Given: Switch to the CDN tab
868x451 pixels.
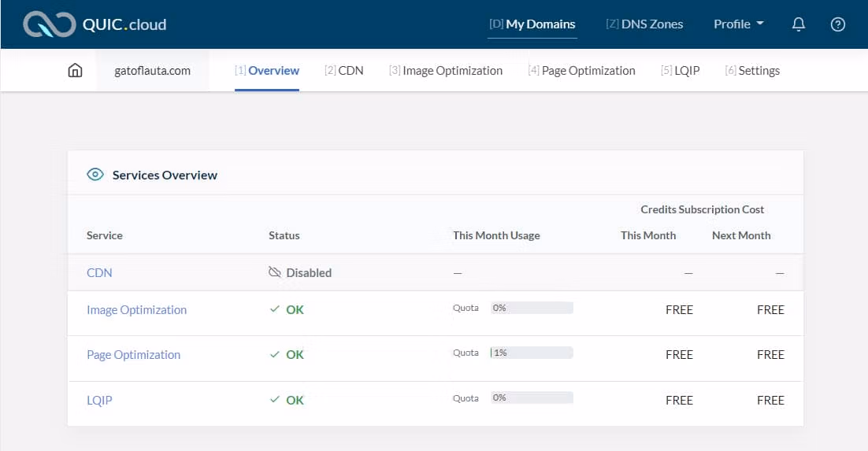Looking at the screenshot, I should pyautogui.click(x=343, y=71).
